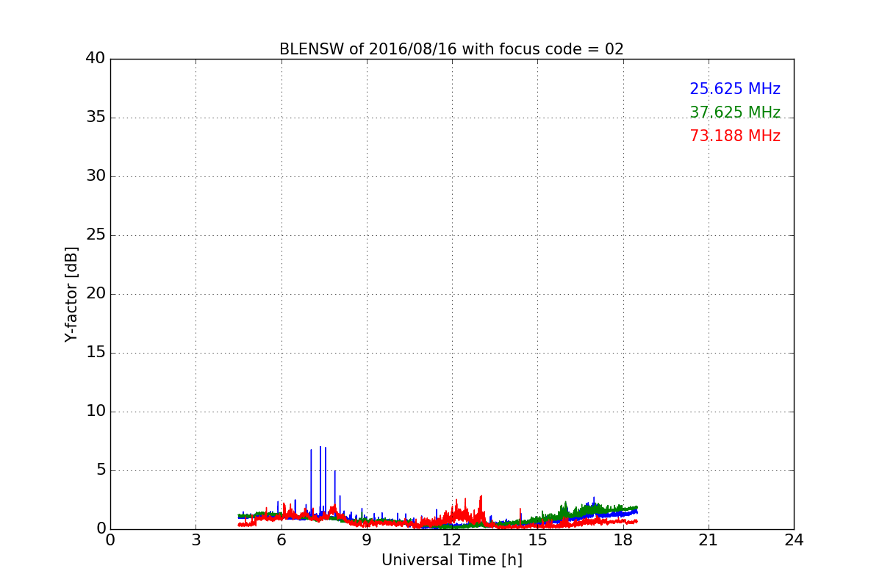Click the x-axis tick label 15
Viewport: 882px width, 588px height.
pos(537,540)
